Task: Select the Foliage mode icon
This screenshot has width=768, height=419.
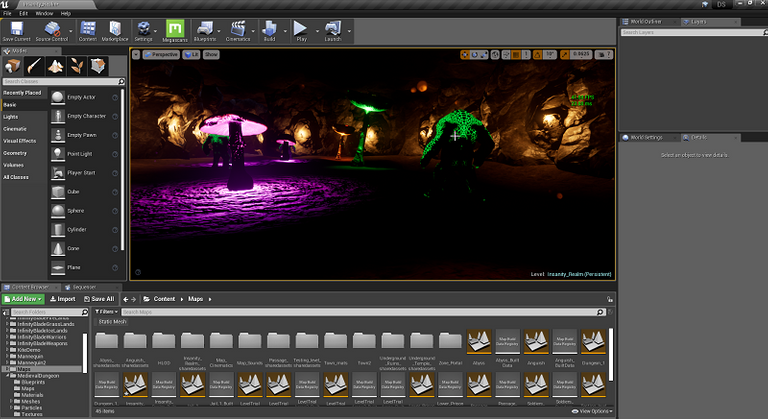Action: tap(76, 66)
